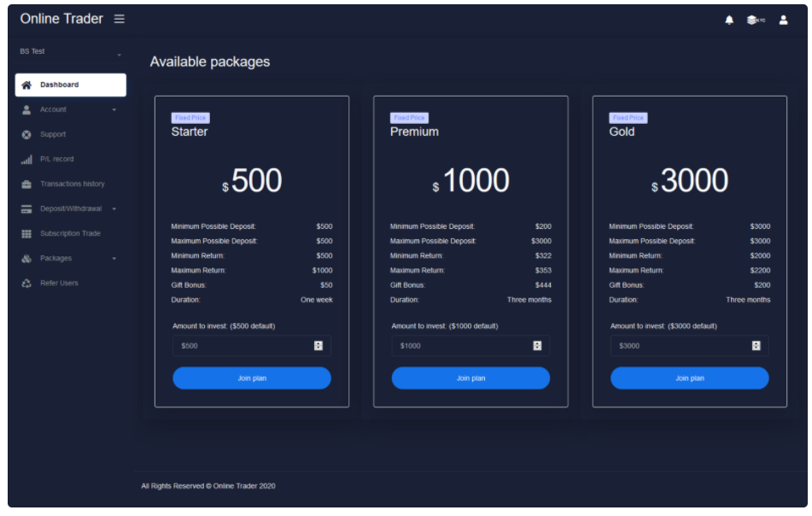Click the KYC layers icon in header
This screenshot has width=812, height=516.
[x=756, y=21]
